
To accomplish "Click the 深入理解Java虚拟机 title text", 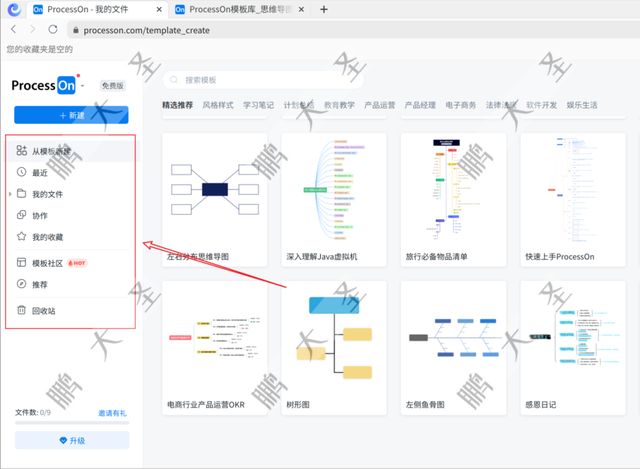I will [x=322, y=257].
